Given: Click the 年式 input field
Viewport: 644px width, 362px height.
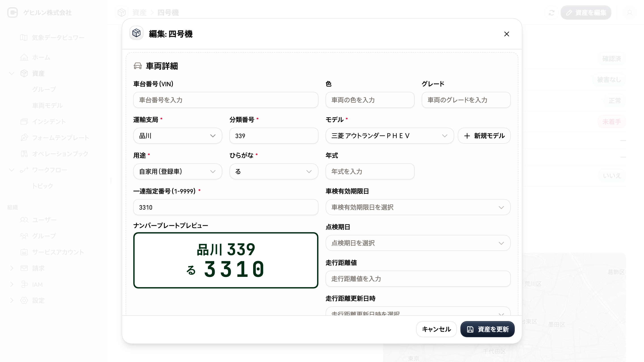Looking at the screenshot, I should (x=370, y=171).
